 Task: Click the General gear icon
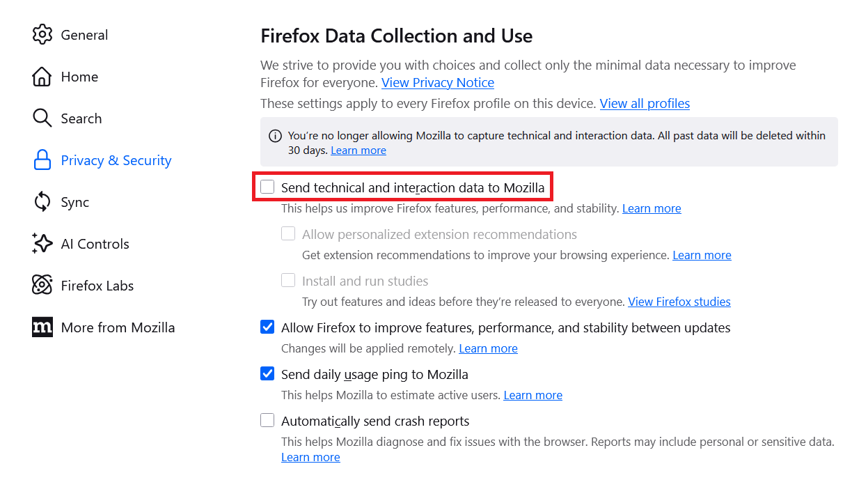(42, 35)
